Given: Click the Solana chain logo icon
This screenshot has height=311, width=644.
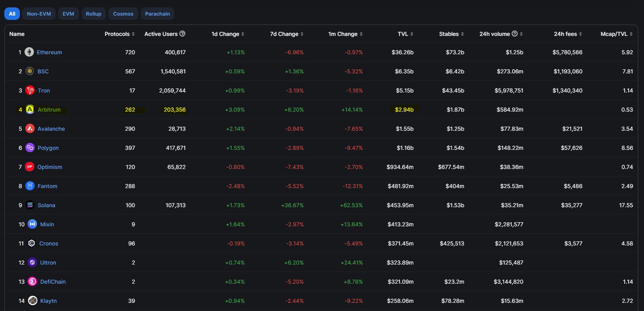Looking at the screenshot, I should coord(30,205).
